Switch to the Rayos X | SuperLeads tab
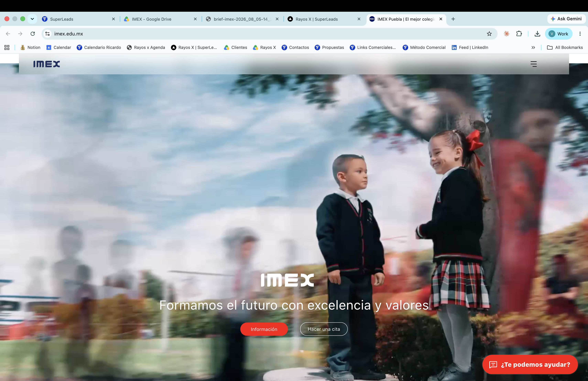Viewport: 588px width, 381px height. click(x=324, y=19)
